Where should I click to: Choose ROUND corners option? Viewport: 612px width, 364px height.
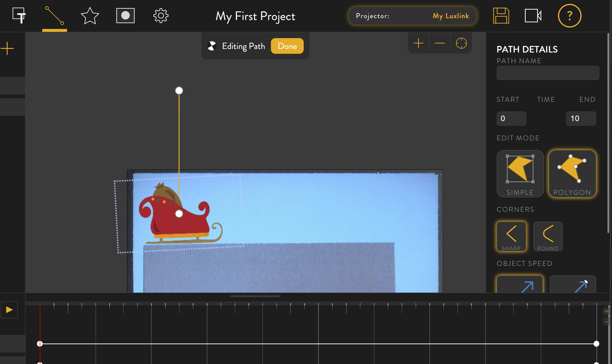coord(548,236)
